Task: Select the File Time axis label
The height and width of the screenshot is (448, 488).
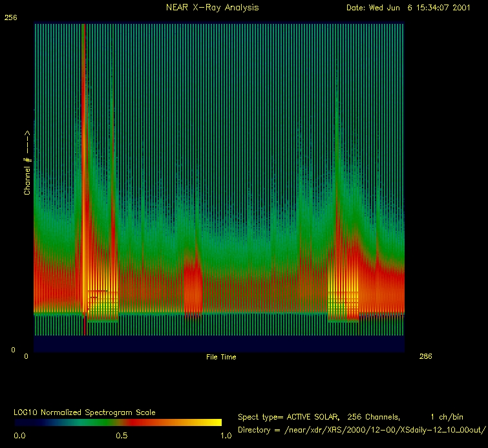Action: (x=221, y=357)
